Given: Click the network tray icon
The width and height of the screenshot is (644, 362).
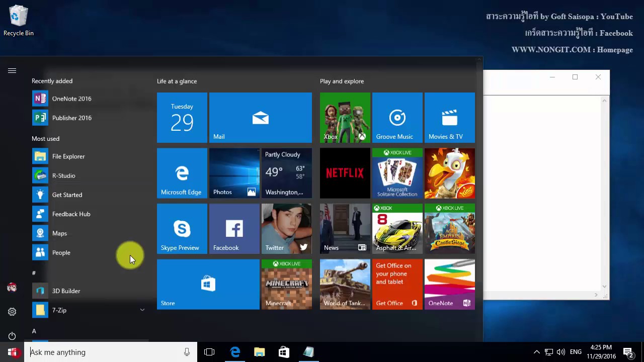Looking at the screenshot, I should click(549, 352).
